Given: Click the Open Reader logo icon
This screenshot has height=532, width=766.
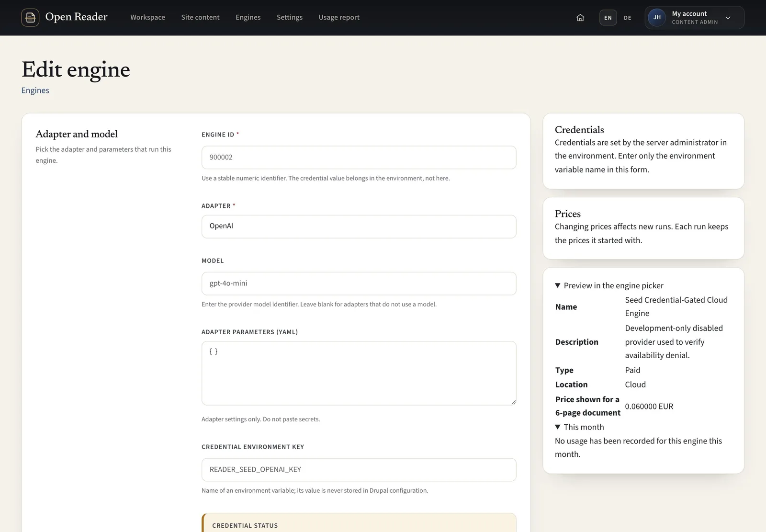Looking at the screenshot, I should (30, 18).
